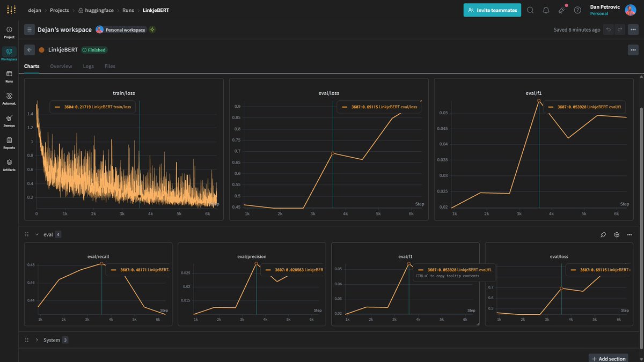Click the eval/precision tooltip value 0.028563

click(x=295, y=270)
